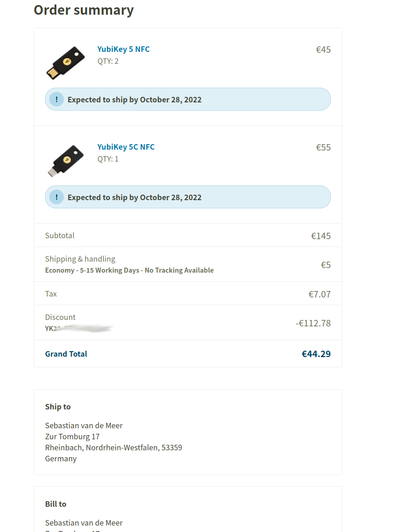The width and height of the screenshot is (398, 532).
Task: Click the Tax amount €7.07
Action: 319,294
